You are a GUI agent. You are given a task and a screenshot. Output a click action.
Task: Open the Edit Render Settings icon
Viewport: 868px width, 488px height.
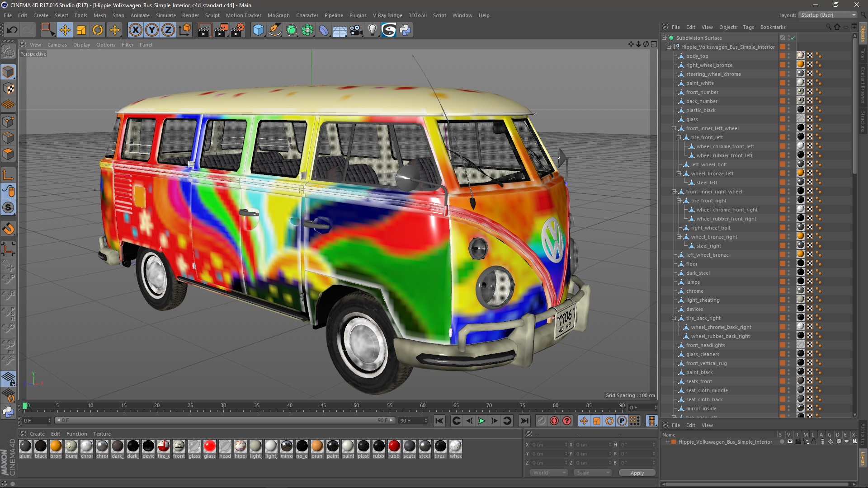pyautogui.click(x=238, y=30)
